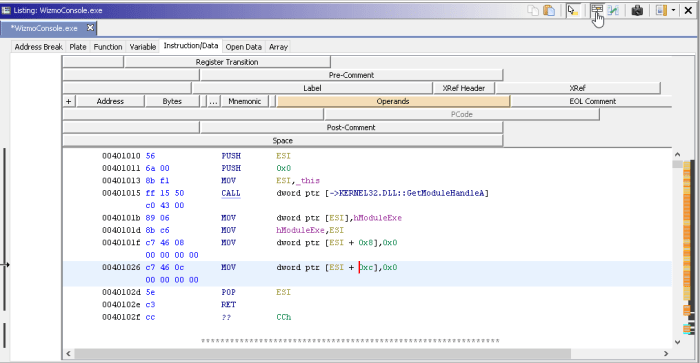700x363 pixels.
Task: Click the plus field in format header
Action: coord(69,101)
